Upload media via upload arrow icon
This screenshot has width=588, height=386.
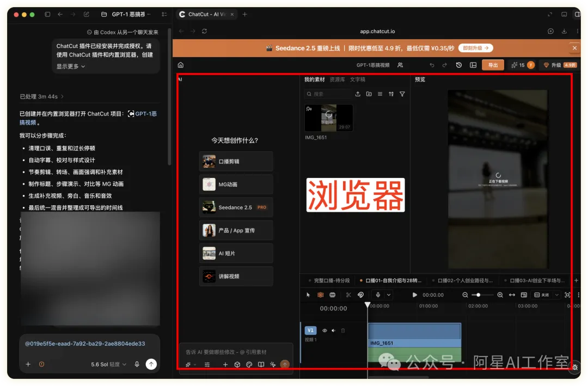pyautogui.click(x=358, y=94)
